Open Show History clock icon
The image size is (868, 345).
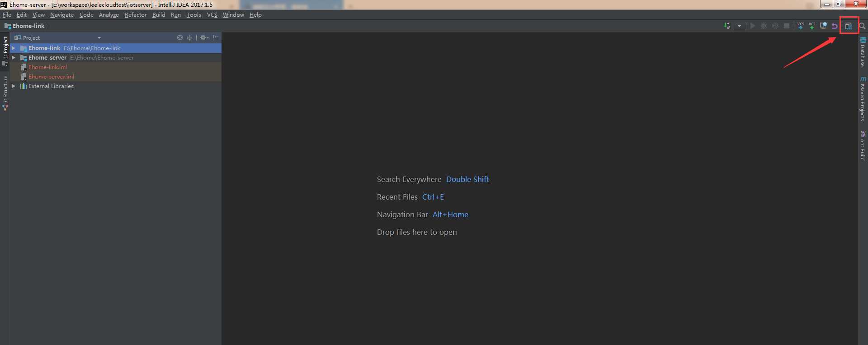click(823, 26)
